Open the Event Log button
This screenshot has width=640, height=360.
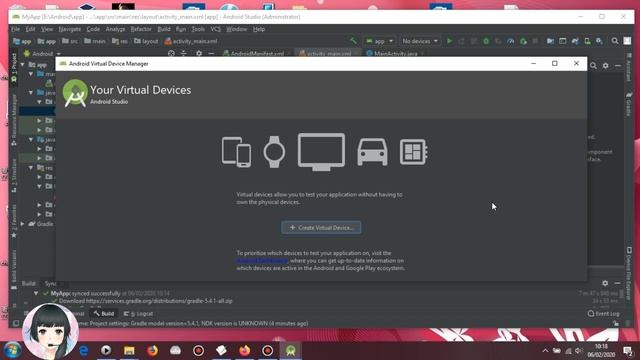[x=604, y=313]
